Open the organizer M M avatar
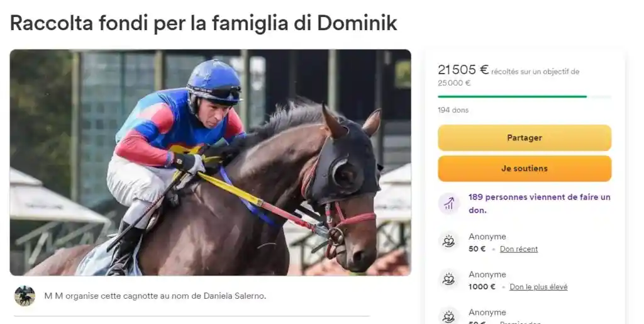 (25, 296)
